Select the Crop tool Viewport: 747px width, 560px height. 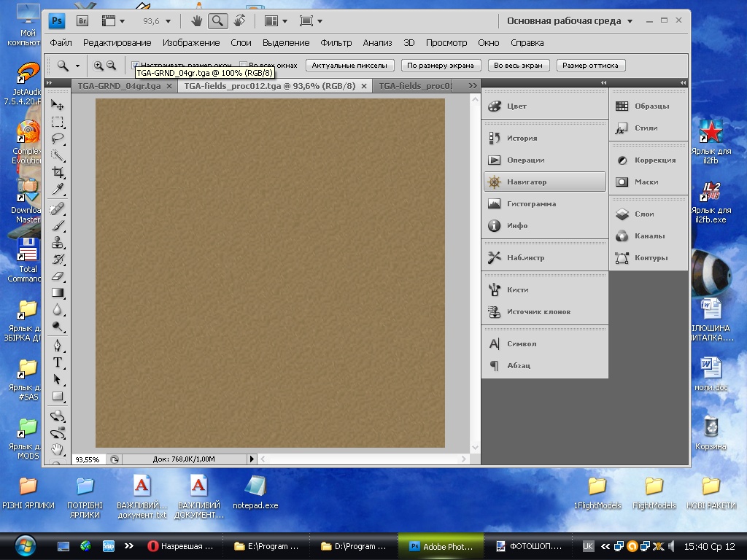(x=58, y=173)
